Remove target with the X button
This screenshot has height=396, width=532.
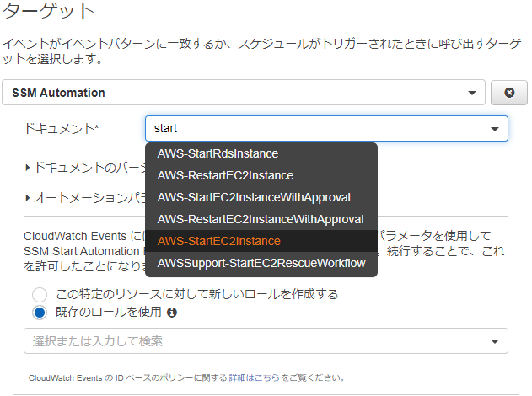click(509, 93)
